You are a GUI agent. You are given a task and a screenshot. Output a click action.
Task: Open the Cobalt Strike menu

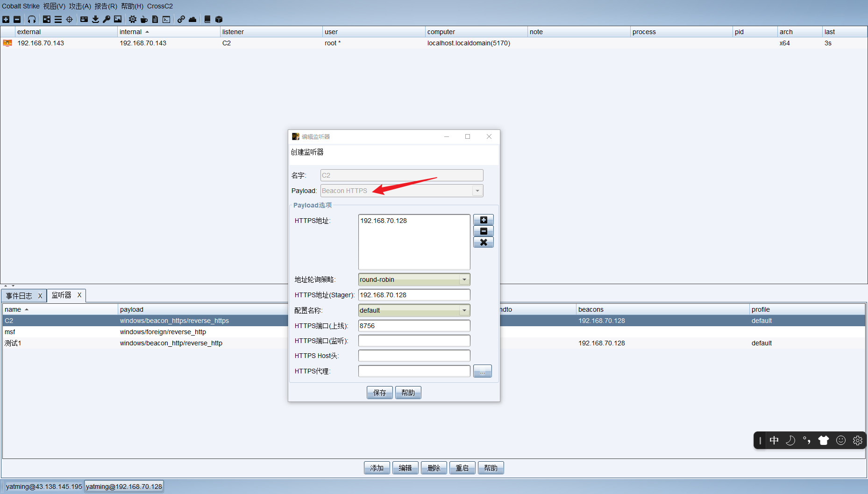tap(21, 6)
